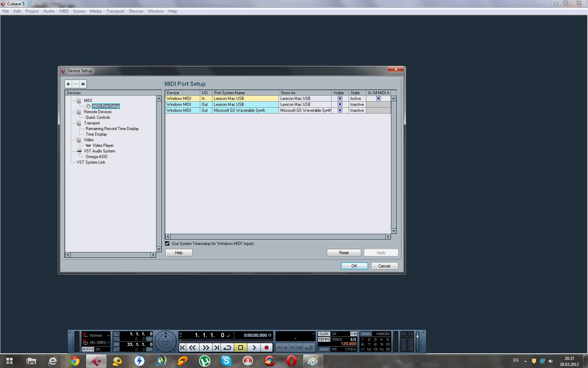The image size is (588, 368).
Task: Click the 4/4 time signature value
Action: (353, 339)
